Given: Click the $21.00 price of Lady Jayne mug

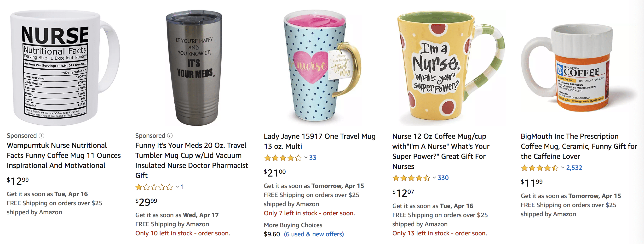Looking at the screenshot, I should [x=275, y=173].
